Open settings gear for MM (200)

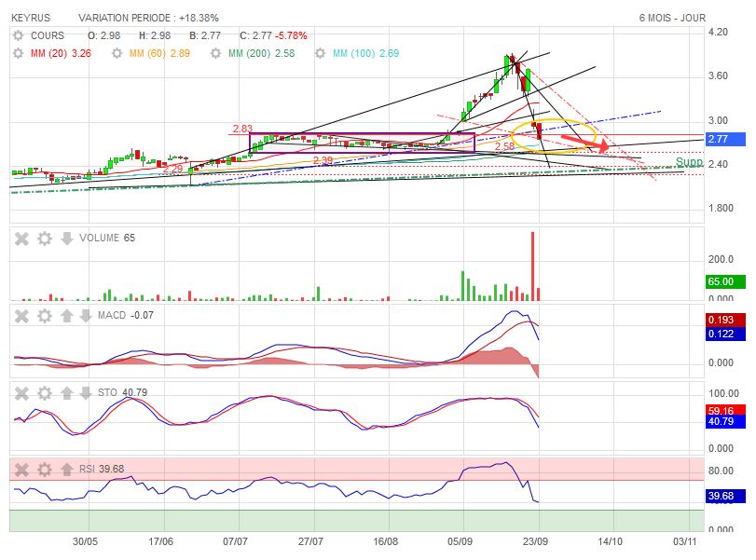pos(216,53)
